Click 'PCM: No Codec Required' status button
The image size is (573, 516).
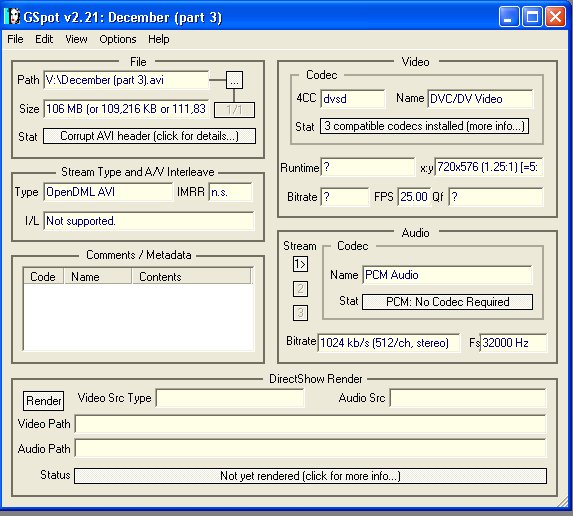click(447, 302)
